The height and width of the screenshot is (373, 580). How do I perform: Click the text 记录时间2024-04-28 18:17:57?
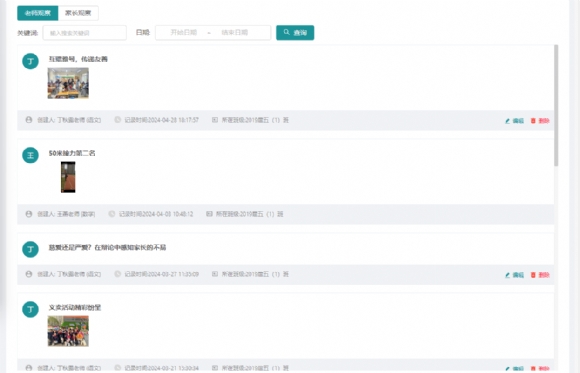tap(162, 120)
